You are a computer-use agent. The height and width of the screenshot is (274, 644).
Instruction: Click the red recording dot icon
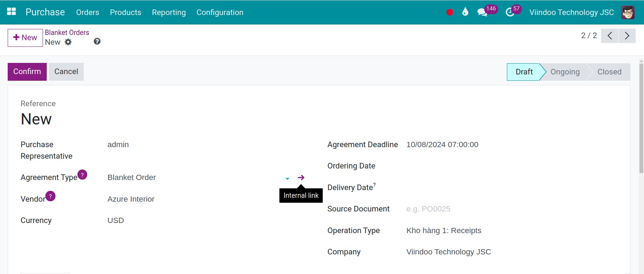[450, 12]
